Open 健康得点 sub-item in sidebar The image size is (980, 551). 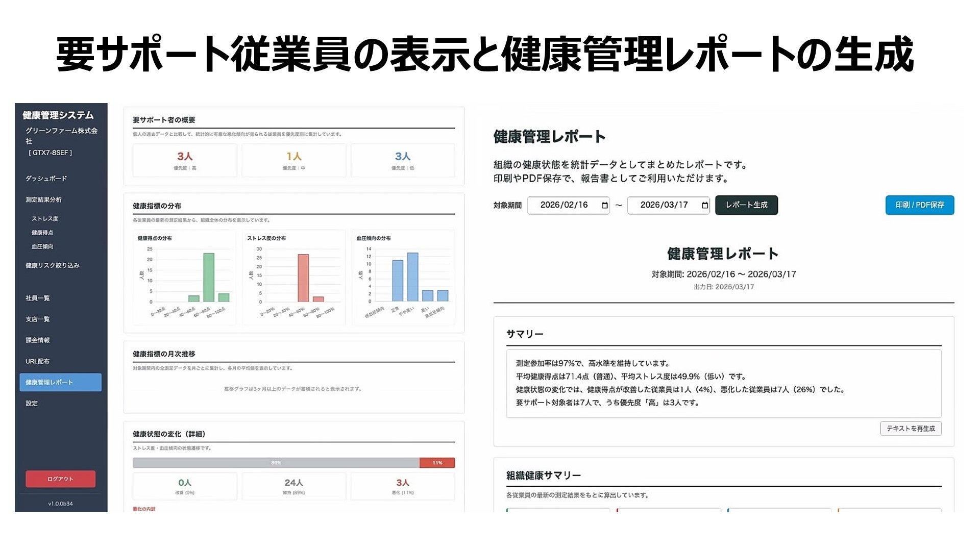pyautogui.click(x=42, y=233)
